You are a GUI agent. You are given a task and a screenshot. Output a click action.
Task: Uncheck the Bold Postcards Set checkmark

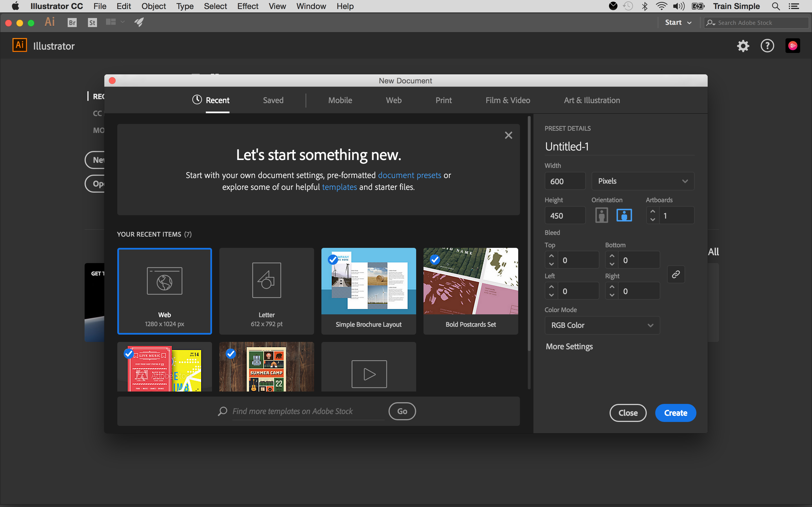435,259
